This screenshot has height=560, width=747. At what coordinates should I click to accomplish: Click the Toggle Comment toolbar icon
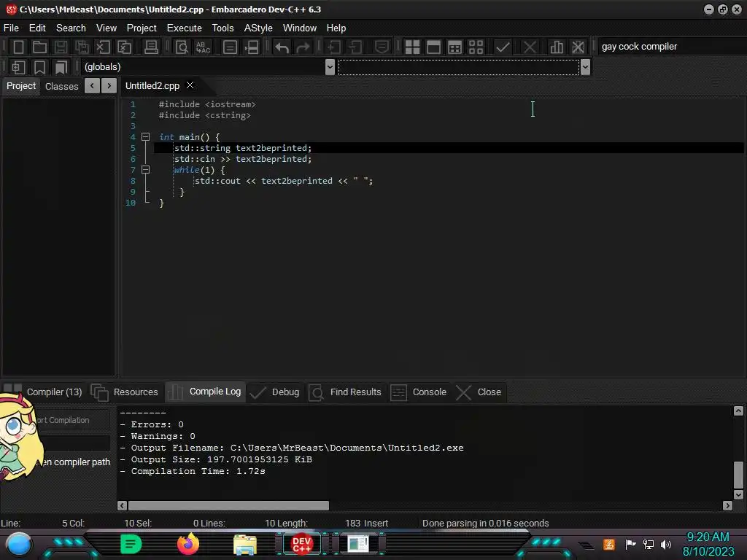click(381, 47)
